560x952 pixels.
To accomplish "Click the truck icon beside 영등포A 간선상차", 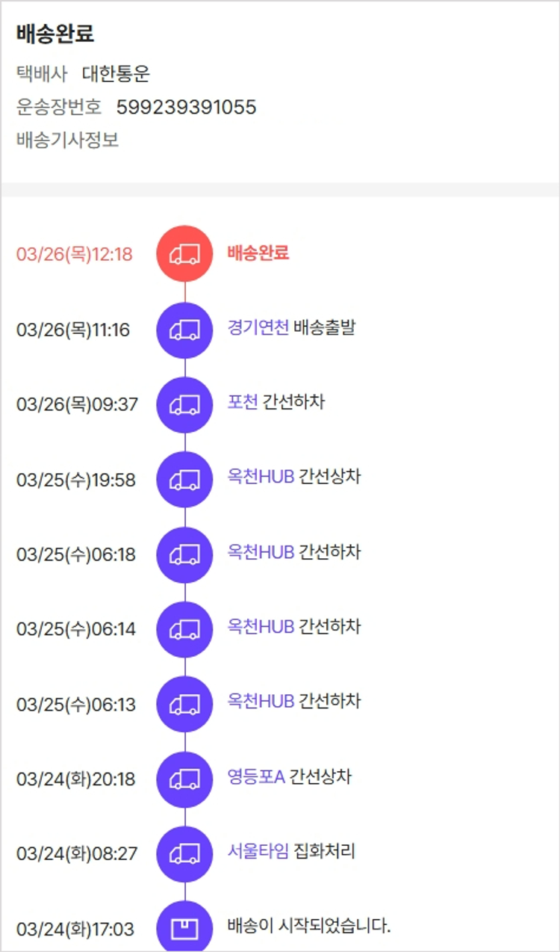I will point(184,779).
